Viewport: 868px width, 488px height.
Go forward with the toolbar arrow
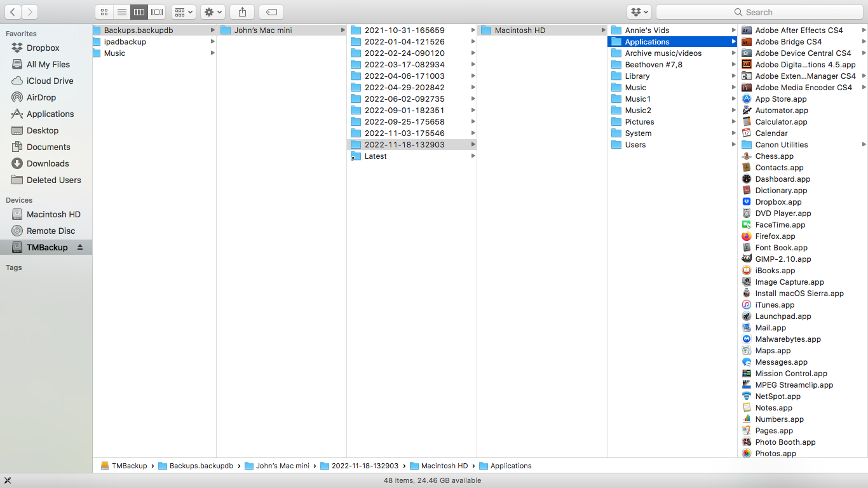pyautogui.click(x=29, y=12)
